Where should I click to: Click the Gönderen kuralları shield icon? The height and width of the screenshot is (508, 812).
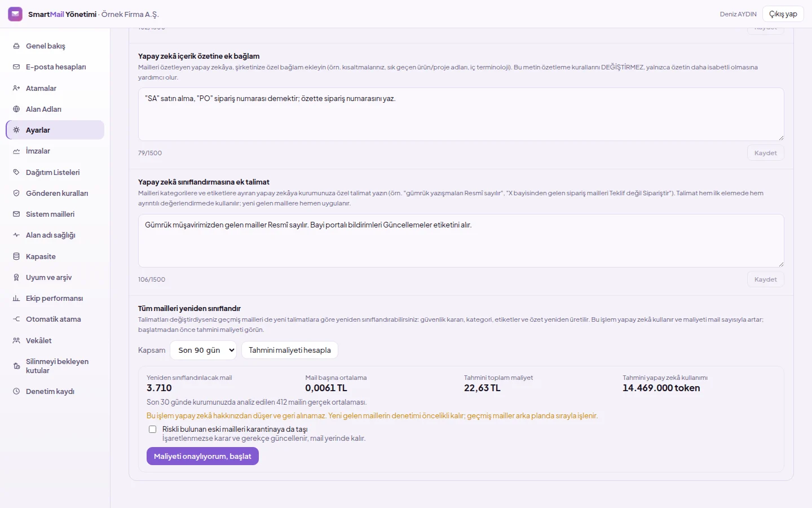coord(16,194)
